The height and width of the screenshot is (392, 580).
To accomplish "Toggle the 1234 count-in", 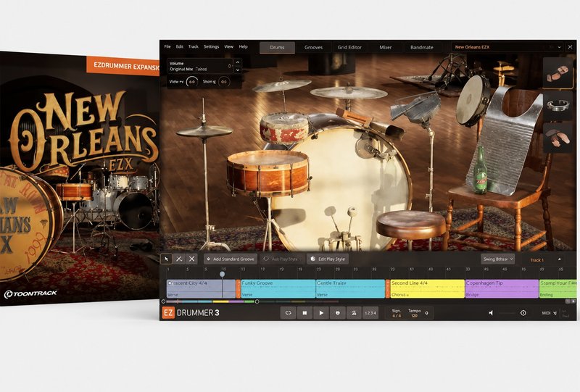I will point(370,313).
